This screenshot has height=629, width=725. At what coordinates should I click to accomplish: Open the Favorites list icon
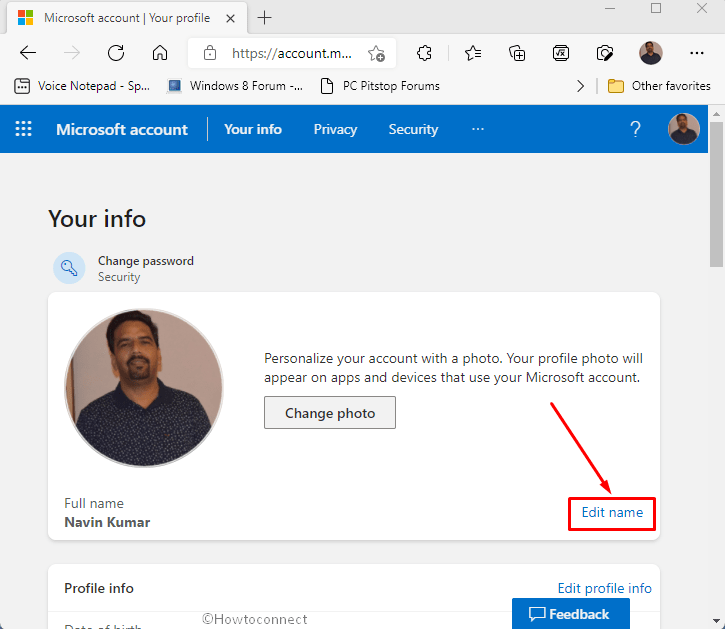click(x=473, y=53)
